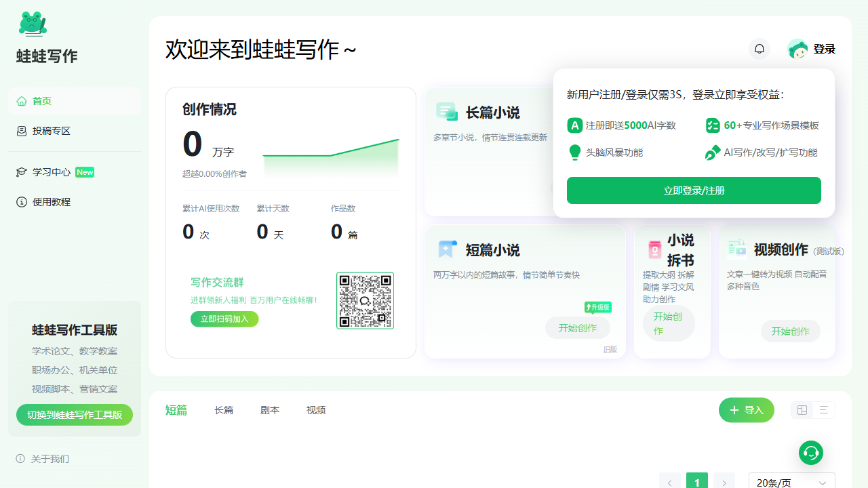This screenshot has height=488, width=868.
Task: Click the frog user avatar icon
Action: coord(797,49)
